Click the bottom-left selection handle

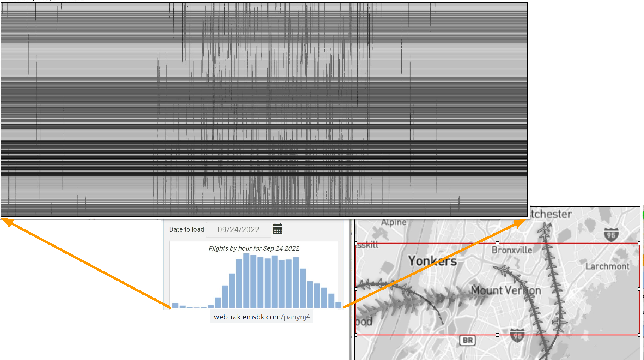tap(356, 335)
